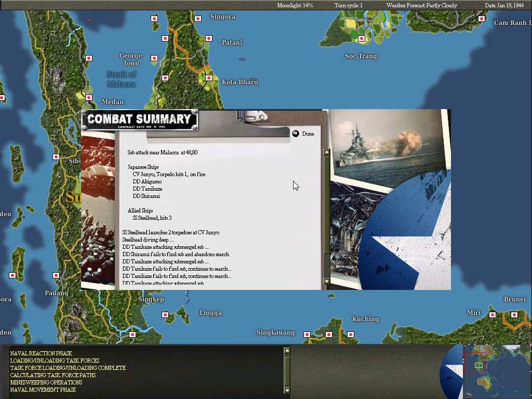Select the Japanese base flag right of Miri
Image resolution: width=532 pixels, height=399 pixels.
coord(493,314)
